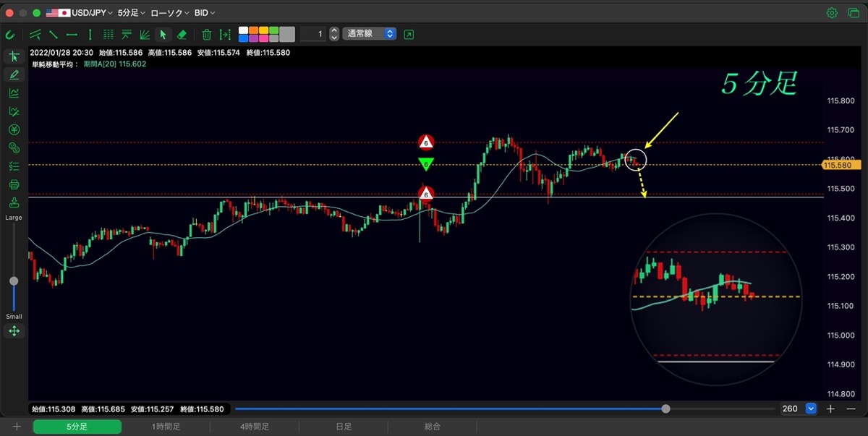Open the 5分足 timeframe dropdown in title bar

[131, 13]
